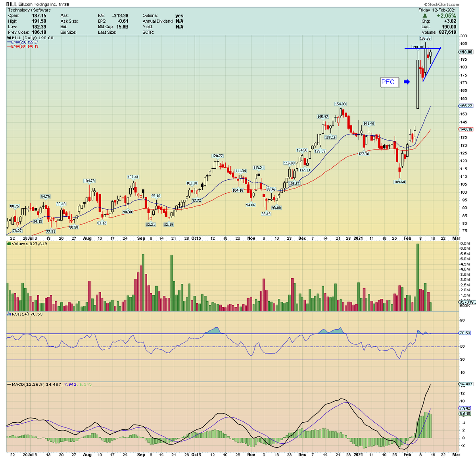476x458 pixels.
Task: Click the green up-triangle change icon
Action: pos(425,16)
